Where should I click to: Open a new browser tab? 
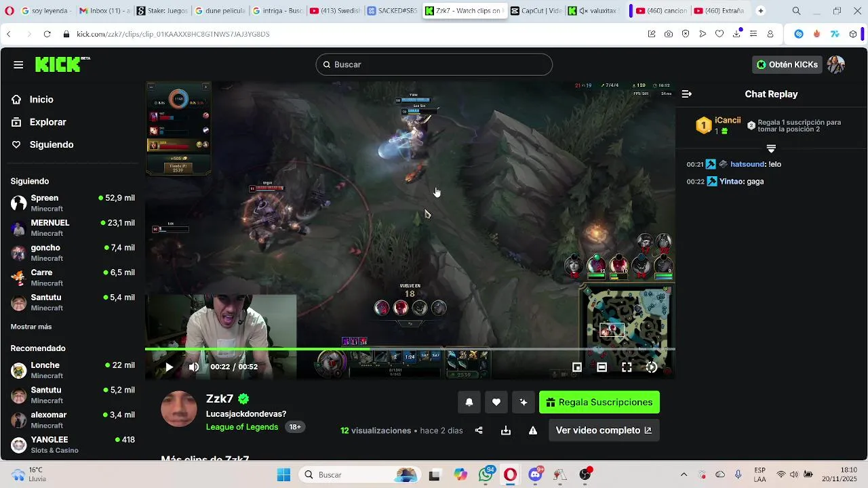click(760, 11)
